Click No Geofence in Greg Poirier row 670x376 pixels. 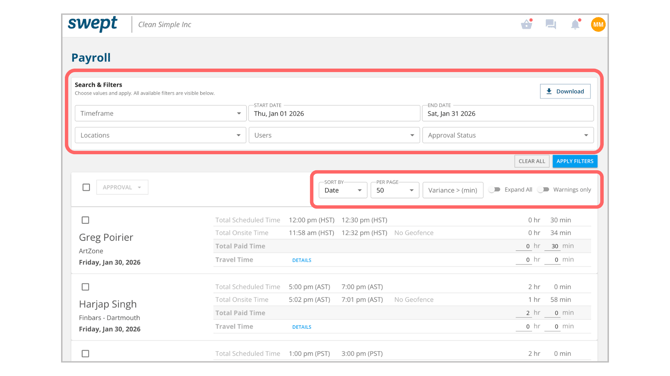click(414, 233)
